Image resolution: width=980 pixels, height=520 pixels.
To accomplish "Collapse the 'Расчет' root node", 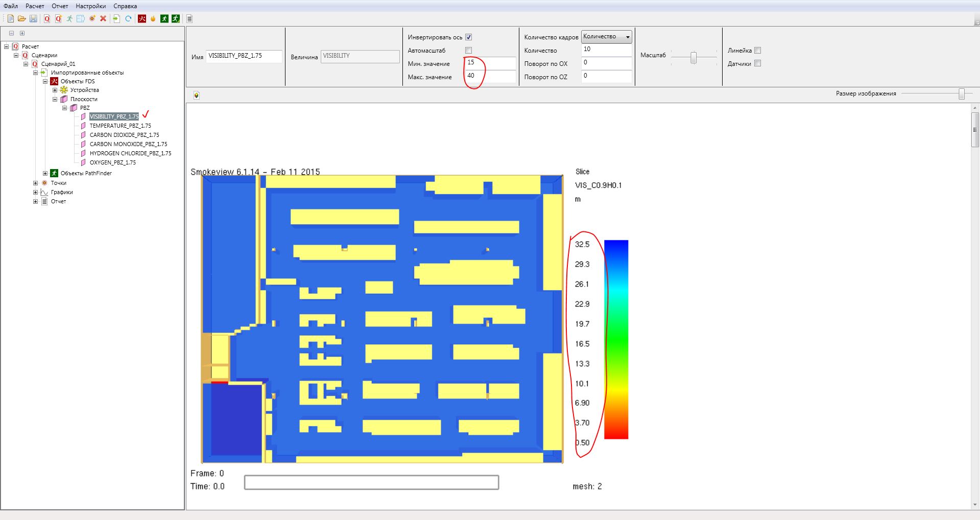I will pos(6,46).
